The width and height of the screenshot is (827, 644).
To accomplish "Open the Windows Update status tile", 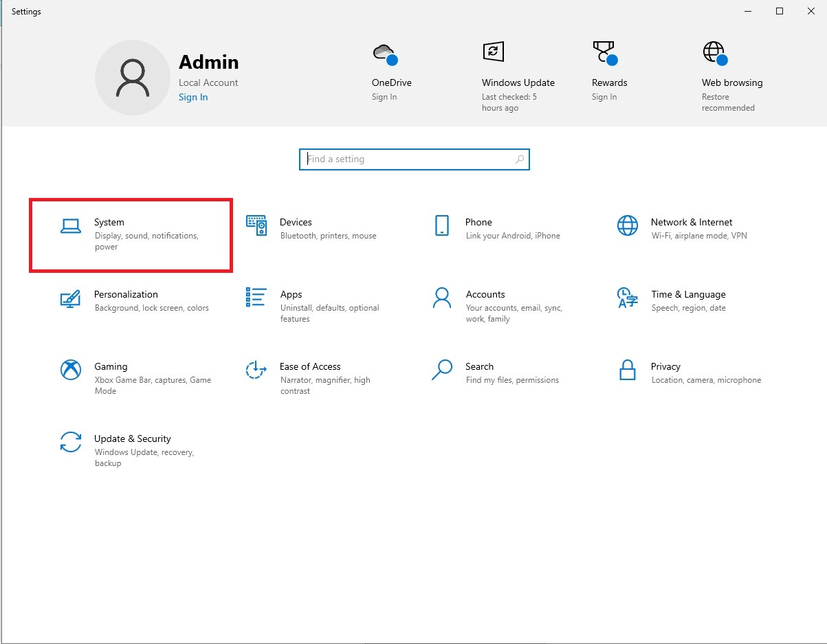I will coord(517,76).
